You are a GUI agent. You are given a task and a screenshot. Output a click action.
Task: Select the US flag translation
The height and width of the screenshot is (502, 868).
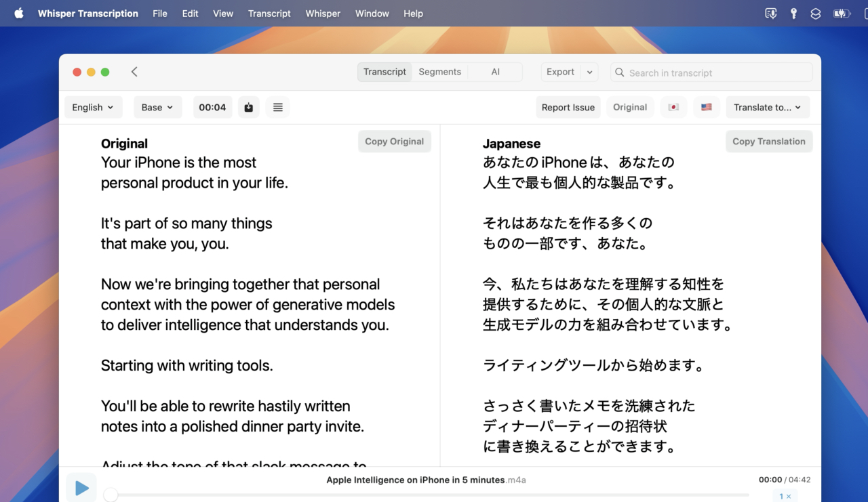(x=707, y=107)
